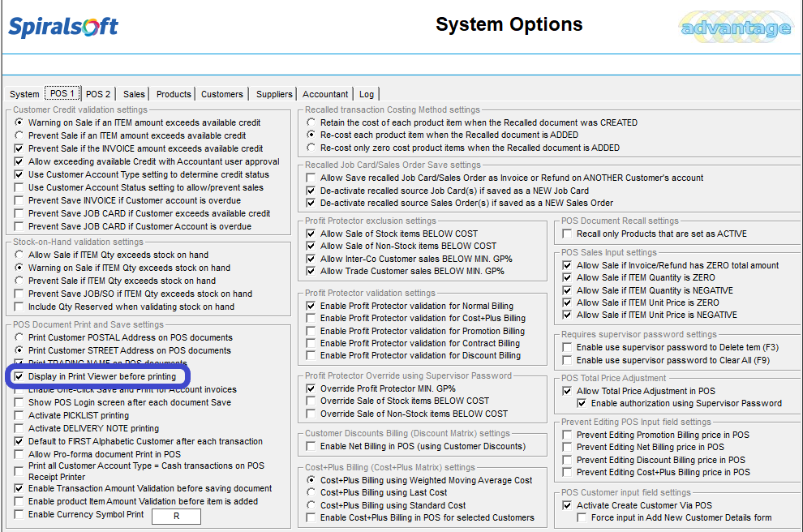The height and width of the screenshot is (532, 803).
Task: Open the Sales tab
Action: pos(134,94)
